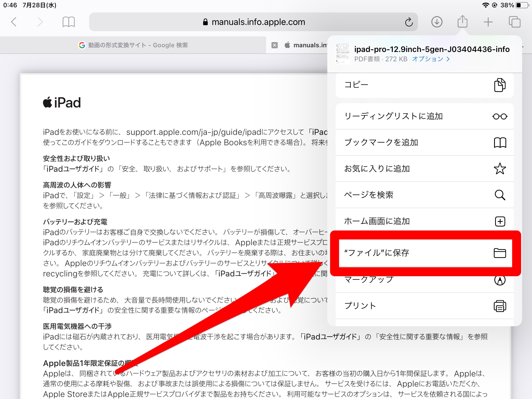Tap the bookmark book icon in share sheet

click(500, 142)
